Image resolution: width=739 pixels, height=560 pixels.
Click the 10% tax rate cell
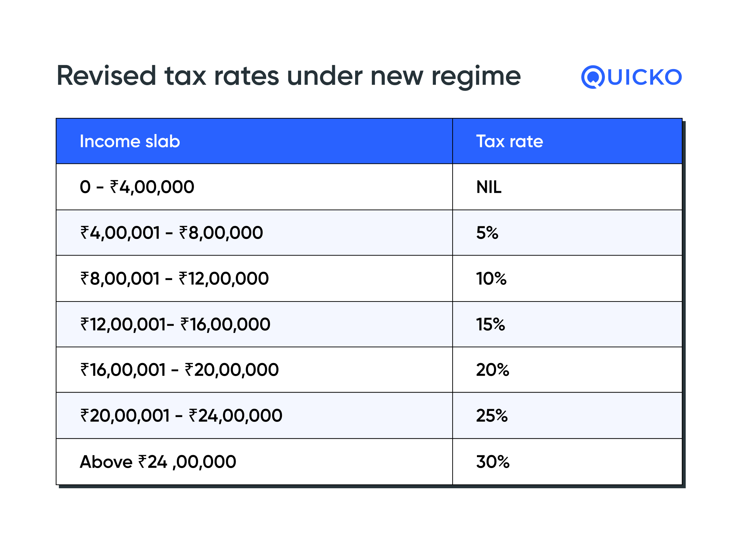pos(491,278)
